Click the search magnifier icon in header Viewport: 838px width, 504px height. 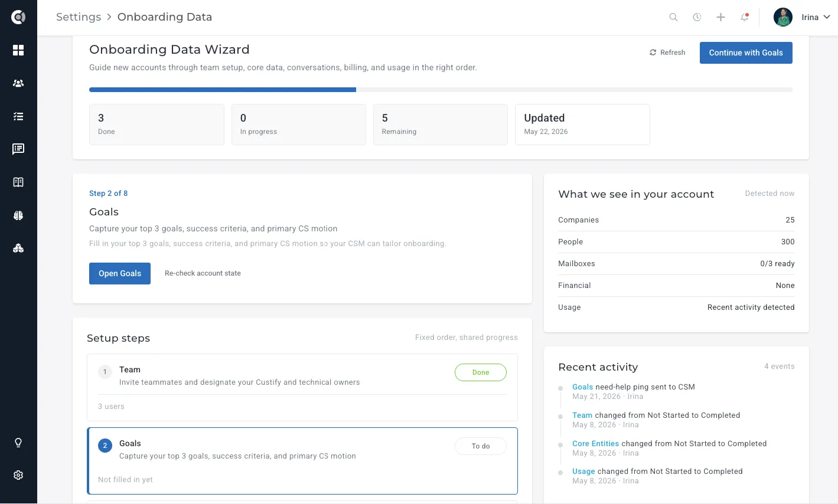point(673,17)
